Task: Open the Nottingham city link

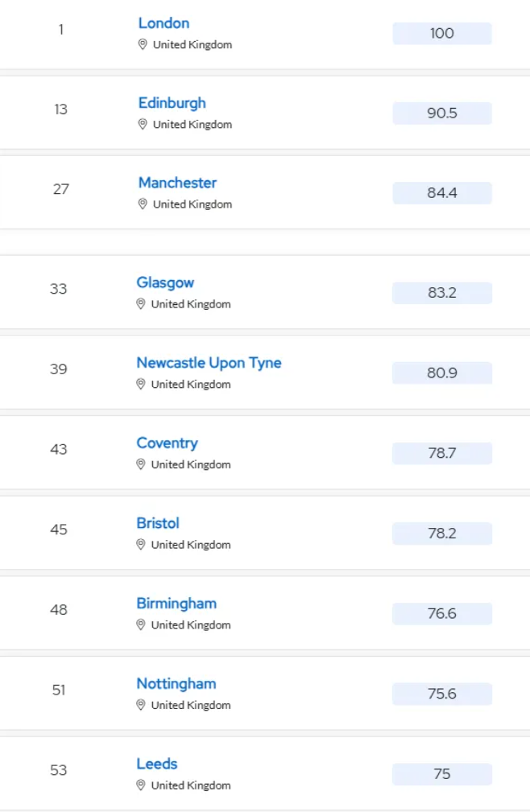Action: click(x=176, y=684)
